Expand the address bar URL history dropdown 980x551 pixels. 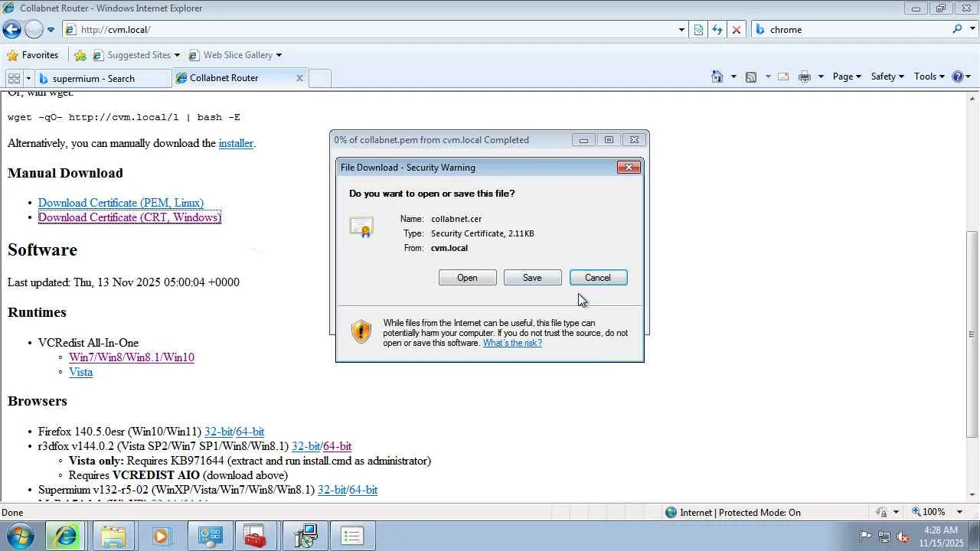(681, 30)
